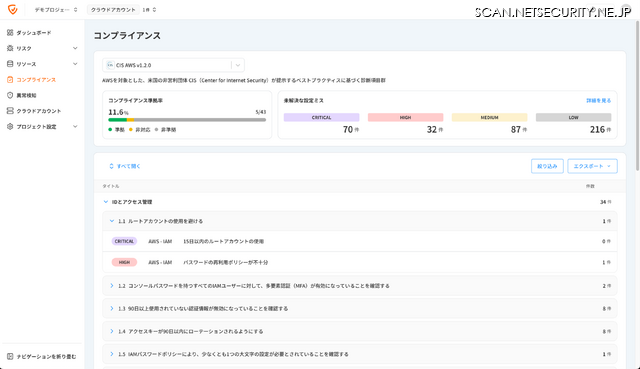The width and height of the screenshot is (640, 369).
Task: Click the orange shield app logo
Action: (x=13, y=9)
